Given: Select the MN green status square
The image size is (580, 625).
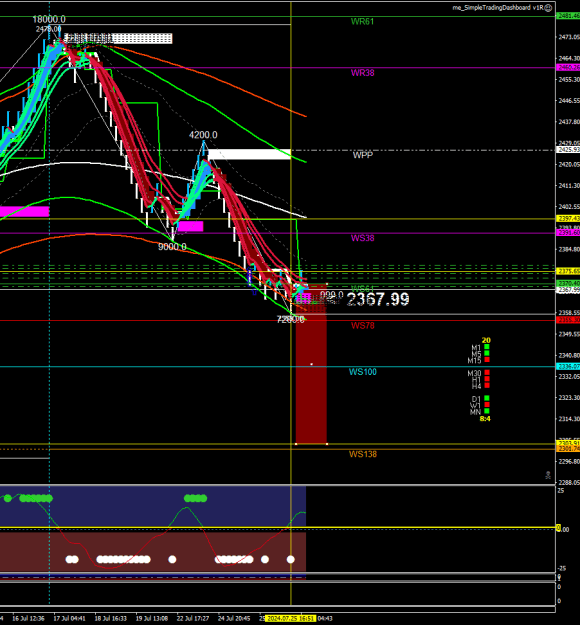Looking at the screenshot, I should (487, 411).
